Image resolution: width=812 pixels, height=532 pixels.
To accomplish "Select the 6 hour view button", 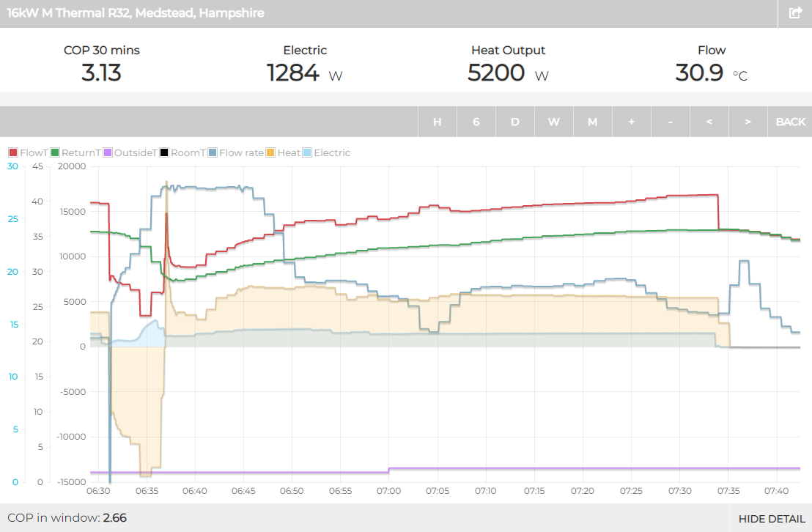I will click(x=476, y=122).
